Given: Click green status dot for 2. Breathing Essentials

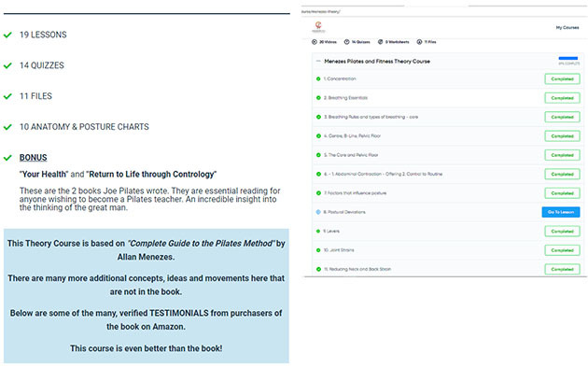Looking at the screenshot, I should 318,98.
